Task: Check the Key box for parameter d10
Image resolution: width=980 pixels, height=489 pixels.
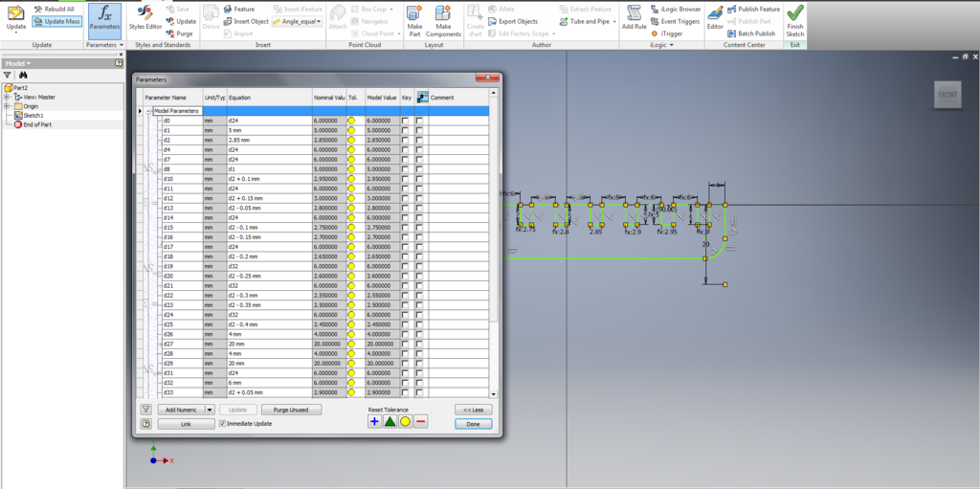Action: click(407, 179)
